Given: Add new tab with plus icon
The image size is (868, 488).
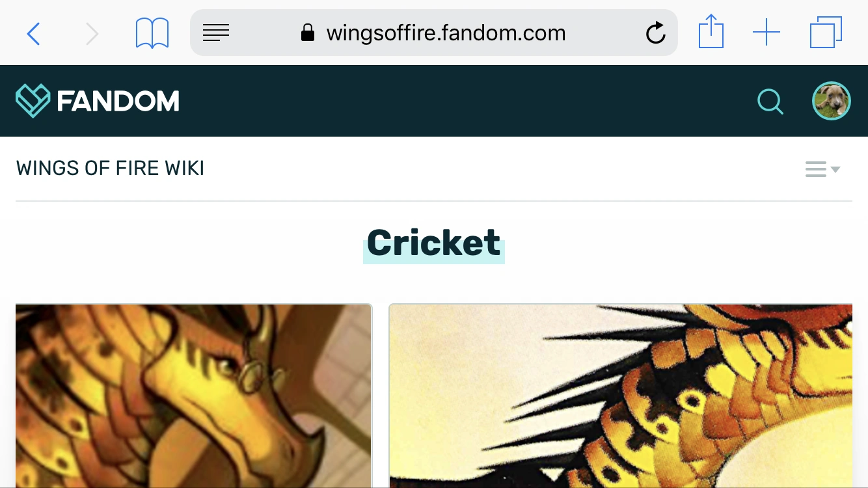Looking at the screenshot, I should [x=766, y=33].
